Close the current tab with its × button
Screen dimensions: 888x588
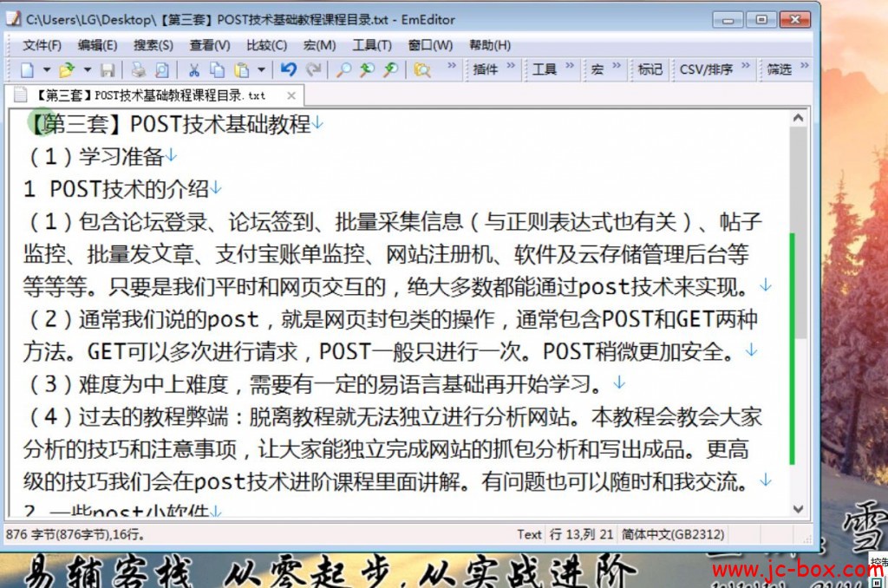[291, 96]
